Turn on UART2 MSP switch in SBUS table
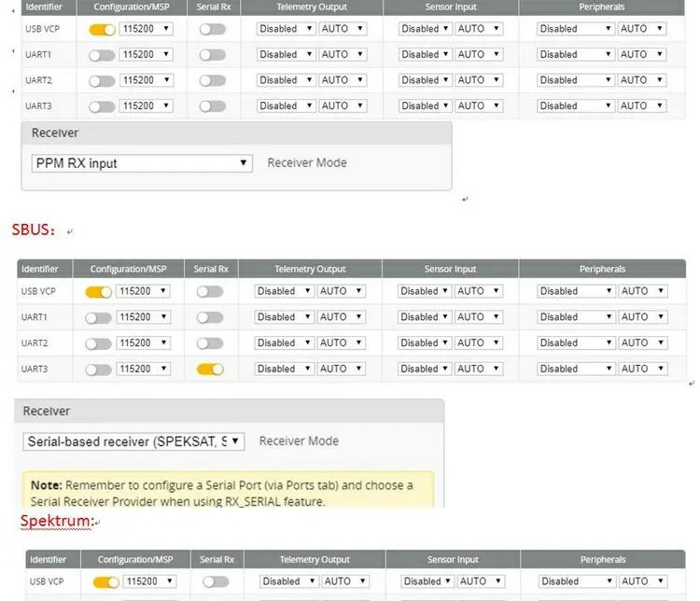Viewport: 700px width, 601px height. click(x=98, y=343)
